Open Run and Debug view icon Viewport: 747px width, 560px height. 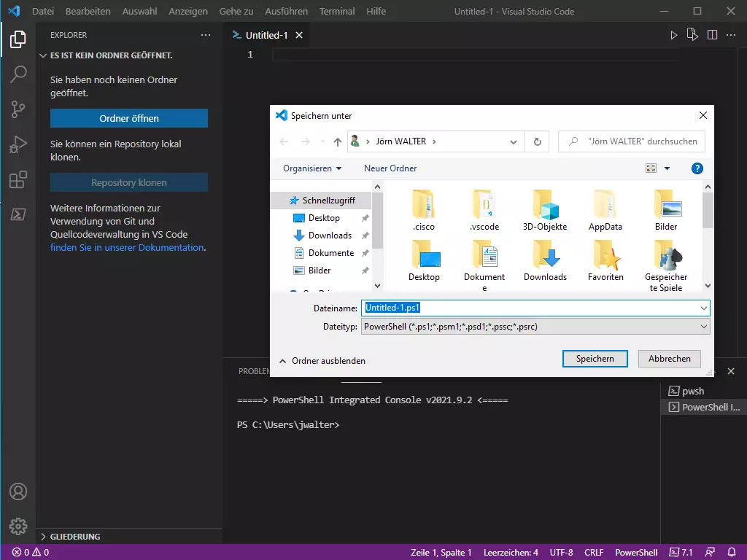[18, 144]
